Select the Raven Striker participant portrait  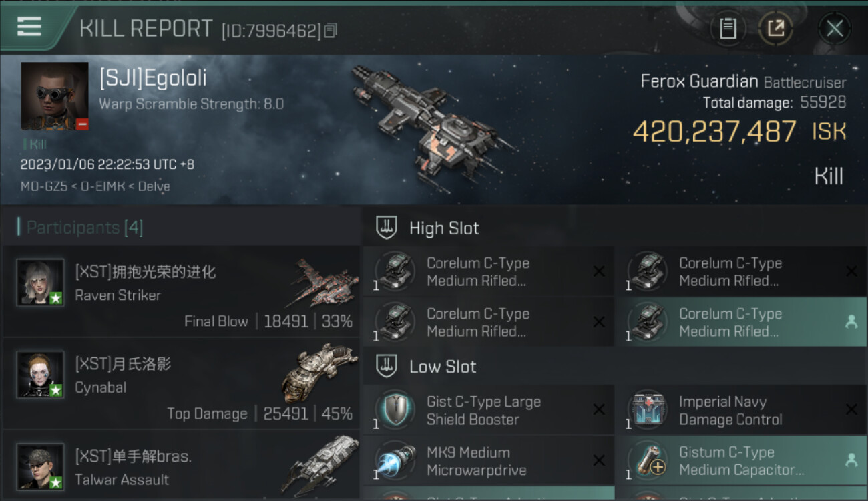click(40, 283)
